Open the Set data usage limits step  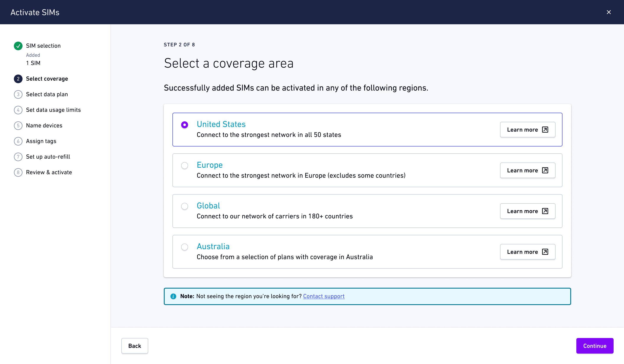coord(53,110)
